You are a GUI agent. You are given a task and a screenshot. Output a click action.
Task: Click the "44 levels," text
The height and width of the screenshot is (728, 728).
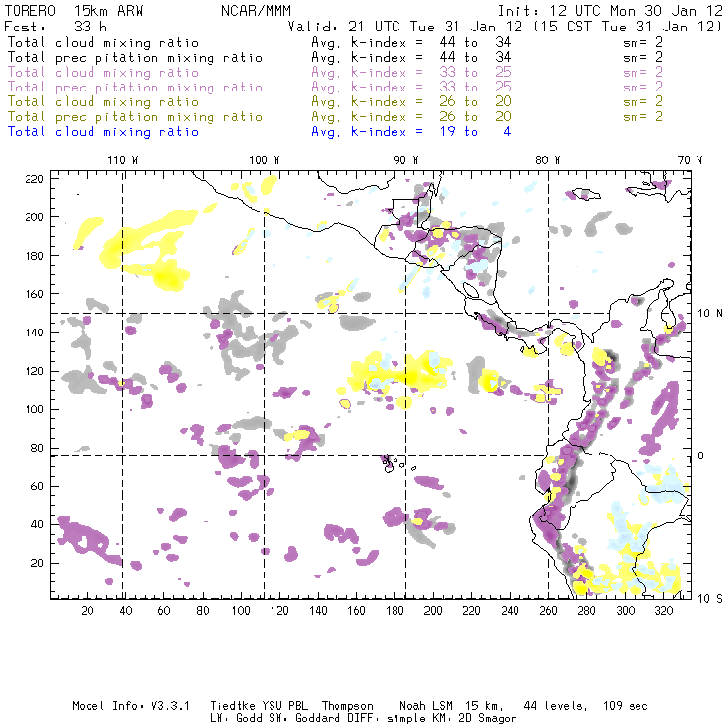(x=556, y=706)
